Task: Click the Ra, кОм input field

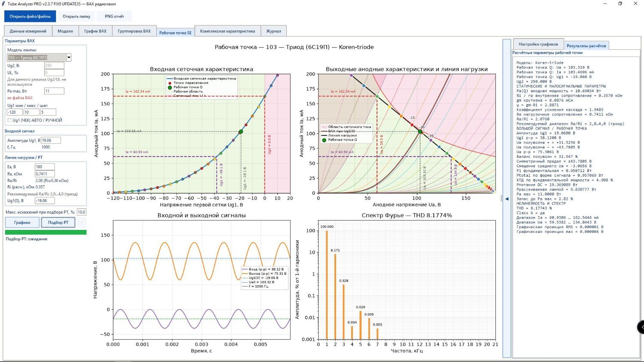Action: (x=45, y=174)
